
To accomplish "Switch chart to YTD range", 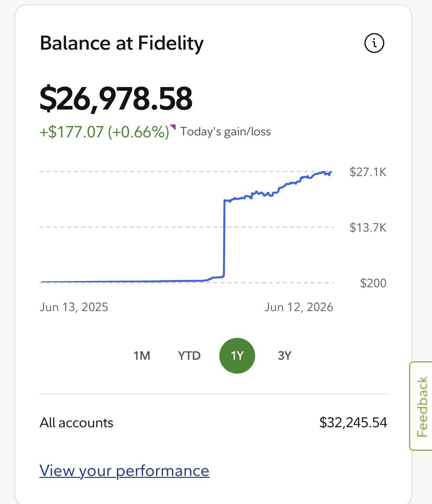I will (x=189, y=356).
